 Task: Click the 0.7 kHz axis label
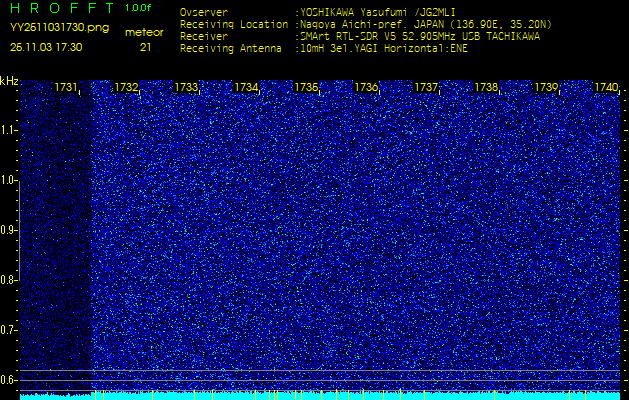coord(9,330)
